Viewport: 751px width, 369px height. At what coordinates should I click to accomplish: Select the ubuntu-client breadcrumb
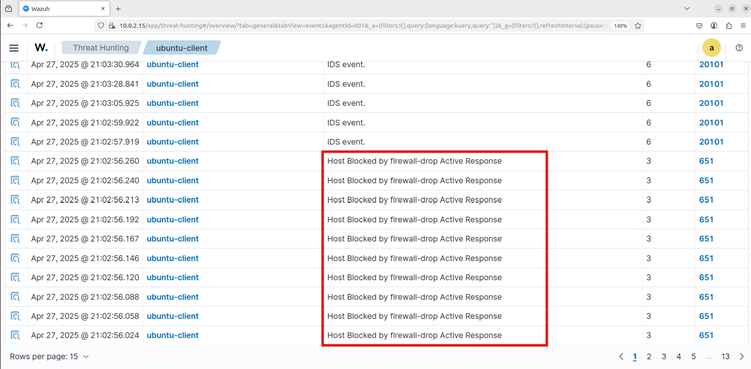[182, 48]
